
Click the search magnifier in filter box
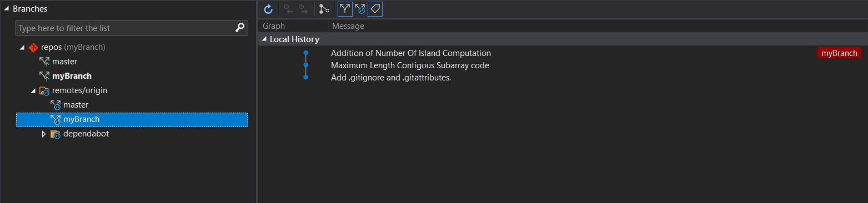tap(240, 27)
